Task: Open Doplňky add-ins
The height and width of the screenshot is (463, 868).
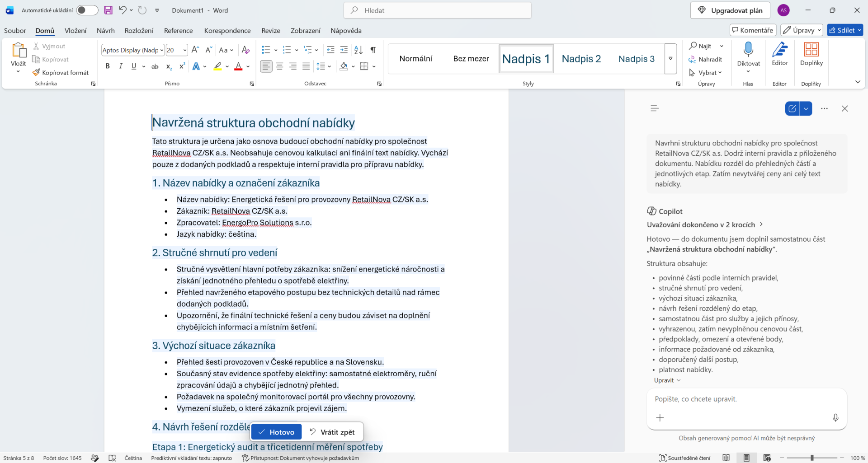Action: pyautogui.click(x=811, y=55)
